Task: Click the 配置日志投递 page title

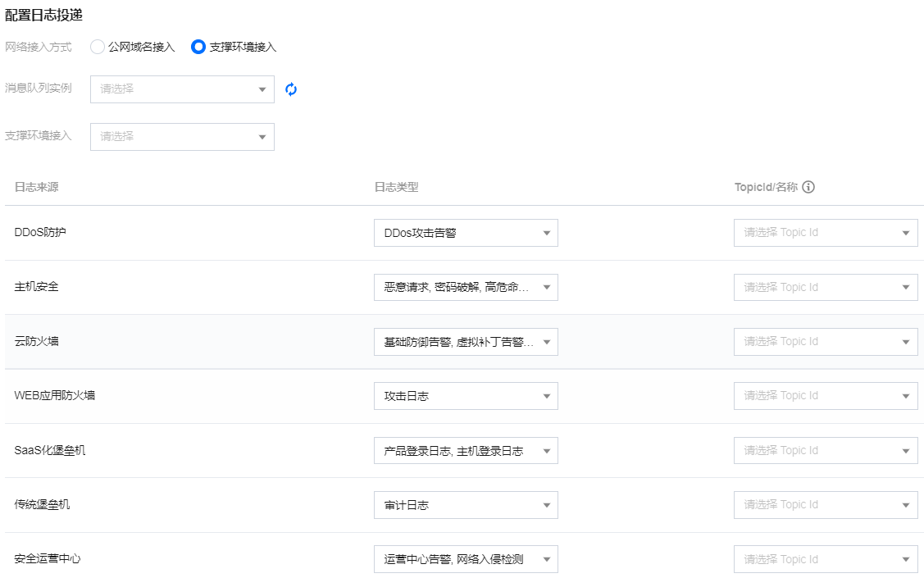Action: click(x=43, y=16)
